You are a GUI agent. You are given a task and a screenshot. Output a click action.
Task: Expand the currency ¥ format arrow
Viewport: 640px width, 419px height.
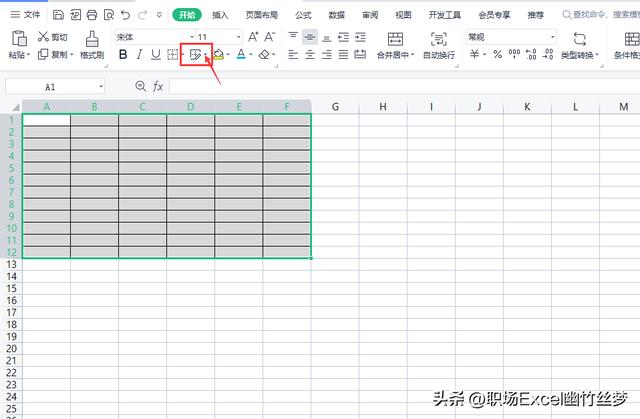pyautogui.click(x=484, y=54)
